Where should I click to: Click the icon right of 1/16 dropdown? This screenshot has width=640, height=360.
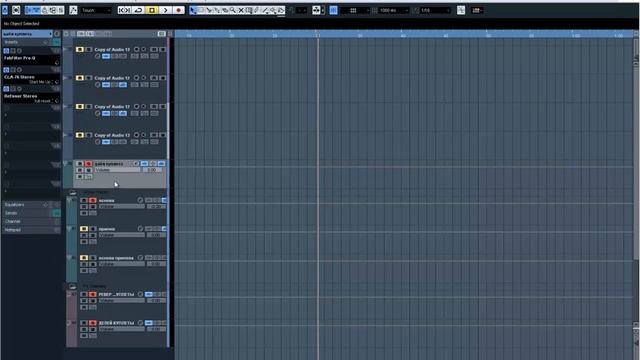click(x=461, y=10)
